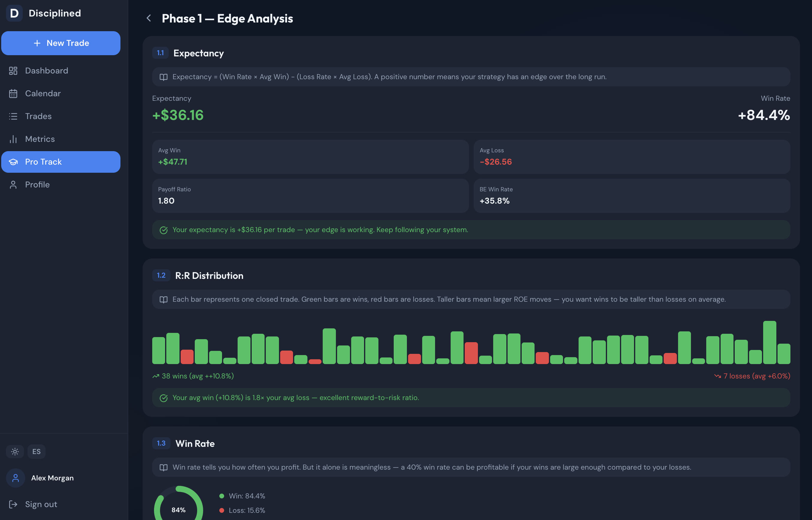Click the Metrics bar-chart icon

(x=13, y=139)
